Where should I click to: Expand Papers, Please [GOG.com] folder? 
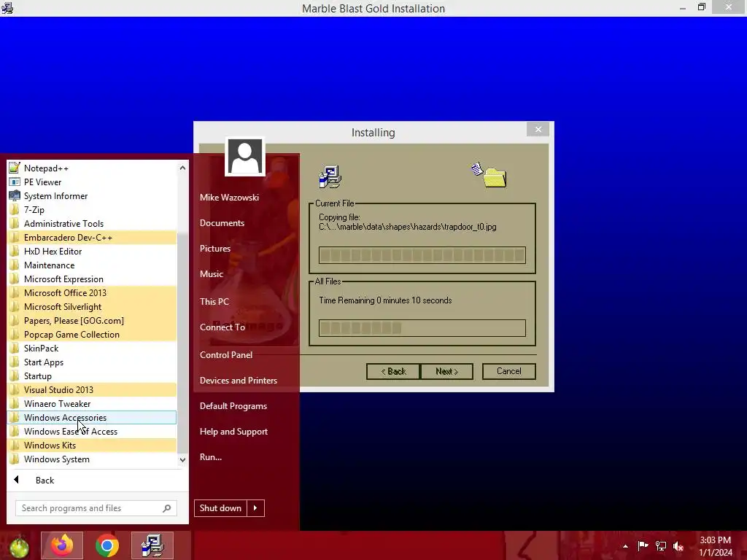[x=92, y=321]
